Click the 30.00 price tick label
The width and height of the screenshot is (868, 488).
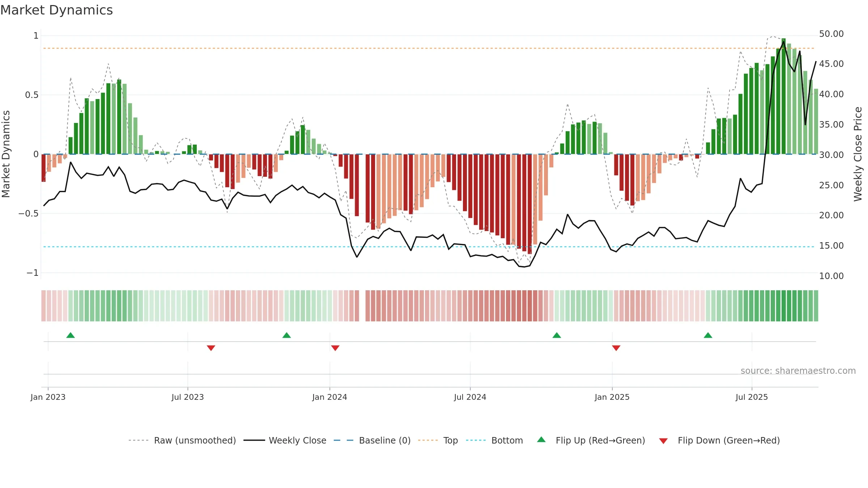tap(831, 155)
